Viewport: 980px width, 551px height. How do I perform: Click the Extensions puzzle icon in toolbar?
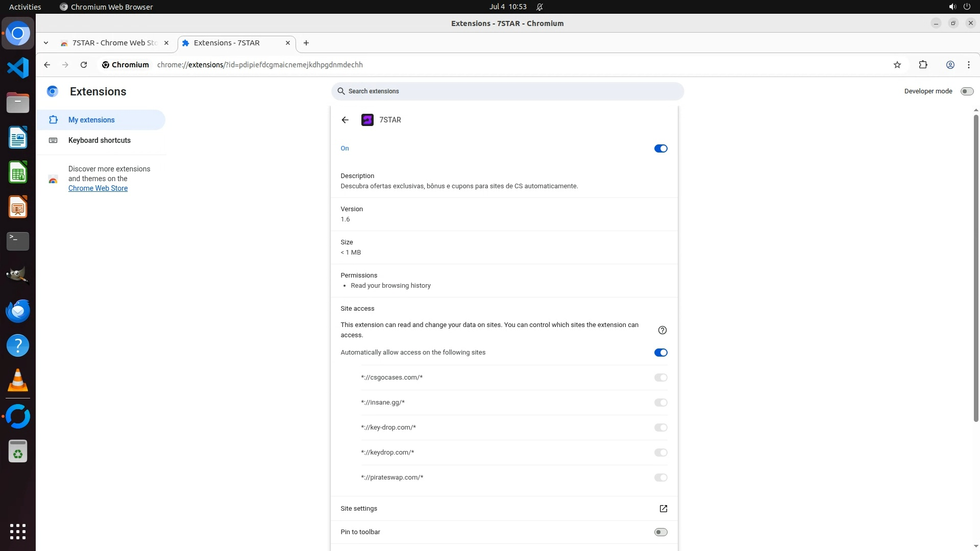click(x=923, y=65)
